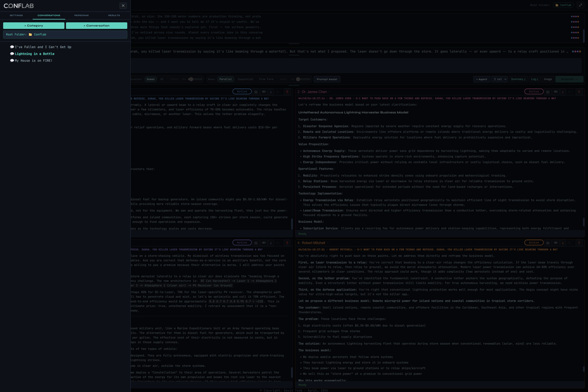Click speaker icon in Robert Mitchell panel
Image resolution: width=588 pixels, height=392 pixels.
[556, 243]
